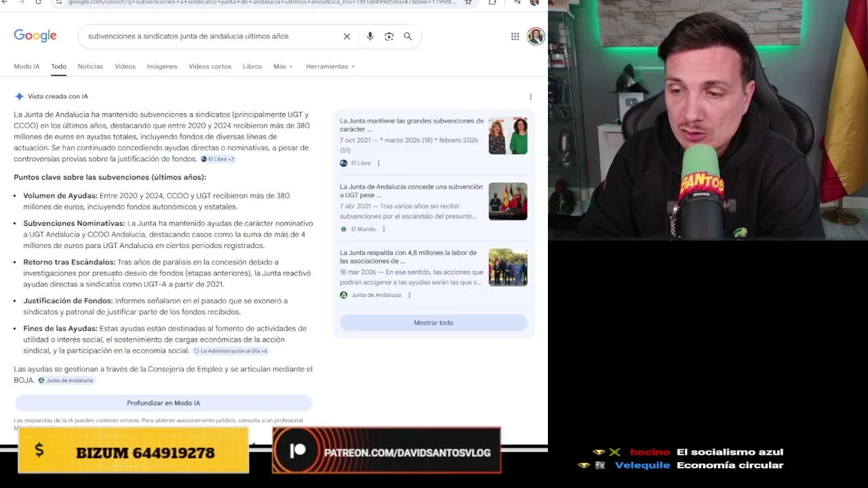Switch to the Libros tab
Viewport: 868px width, 488px height.
(x=252, y=66)
